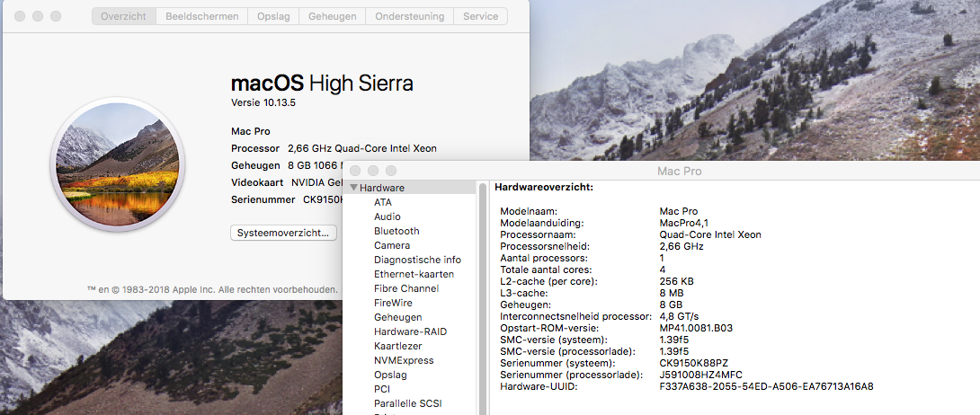Select PCI in the sidebar

click(382, 389)
